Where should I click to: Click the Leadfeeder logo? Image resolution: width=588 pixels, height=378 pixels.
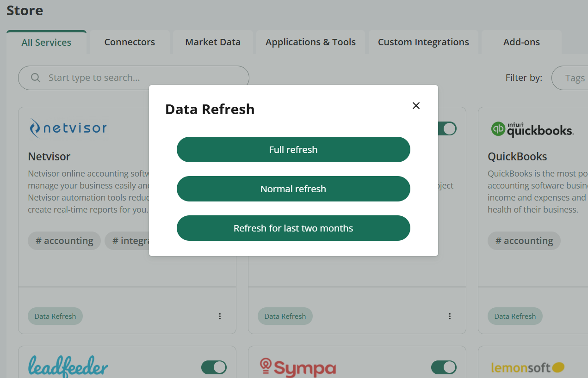[x=68, y=366]
